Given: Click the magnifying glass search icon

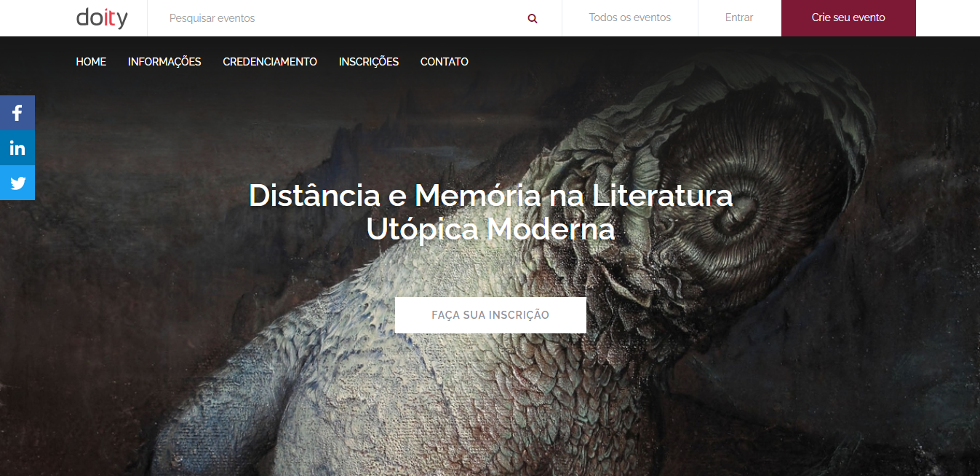Looking at the screenshot, I should [533, 18].
